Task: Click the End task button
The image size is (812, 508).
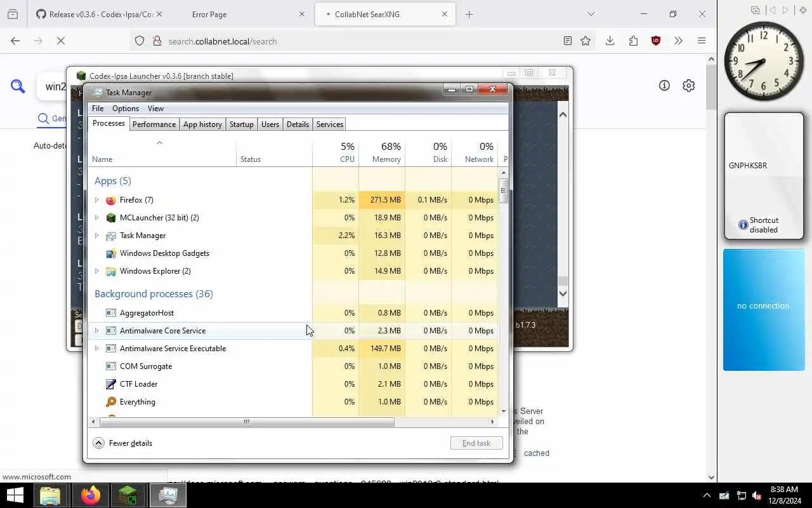Action: (x=476, y=443)
